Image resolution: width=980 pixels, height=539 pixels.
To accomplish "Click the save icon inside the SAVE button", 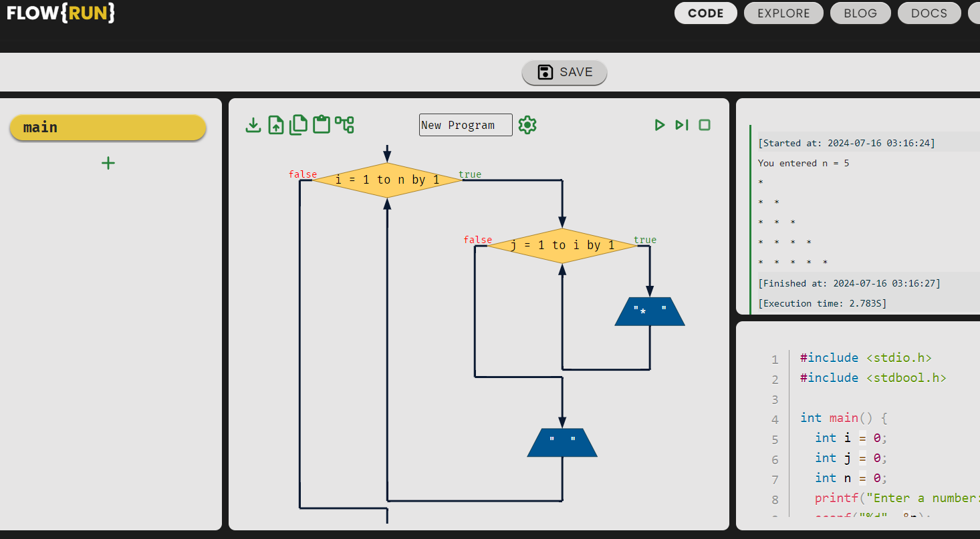I will [x=544, y=72].
